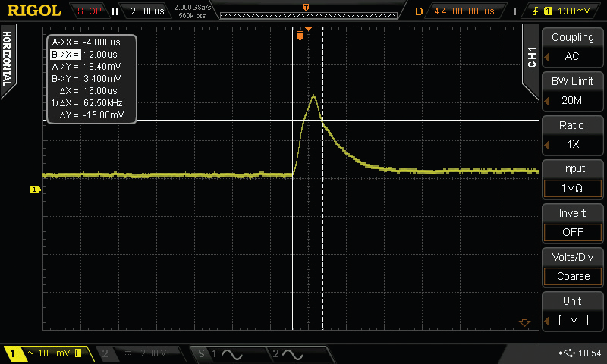This screenshot has width=607, height=364.
Task: Click the waveform memory overview bar
Action: tap(306, 11)
